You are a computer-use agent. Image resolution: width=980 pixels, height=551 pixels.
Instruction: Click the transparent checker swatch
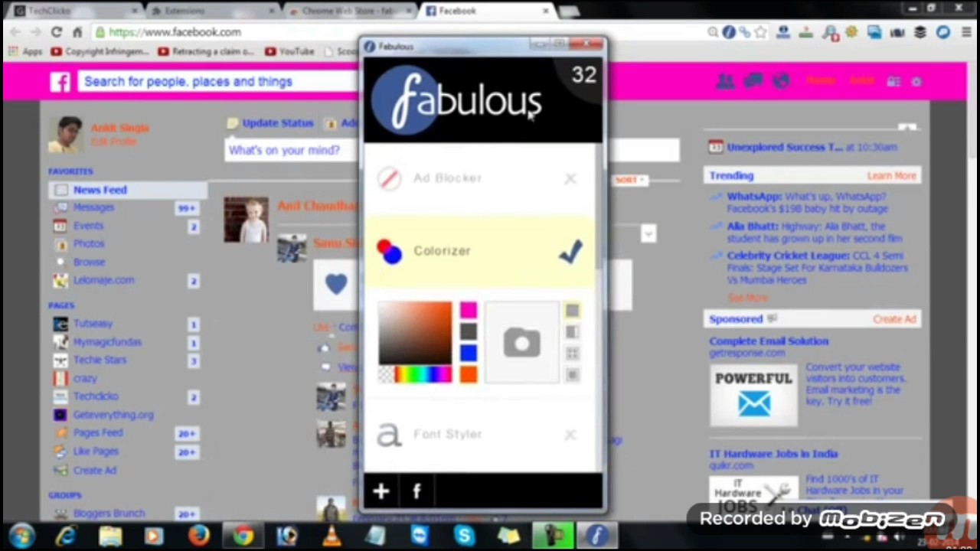pyautogui.click(x=387, y=374)
